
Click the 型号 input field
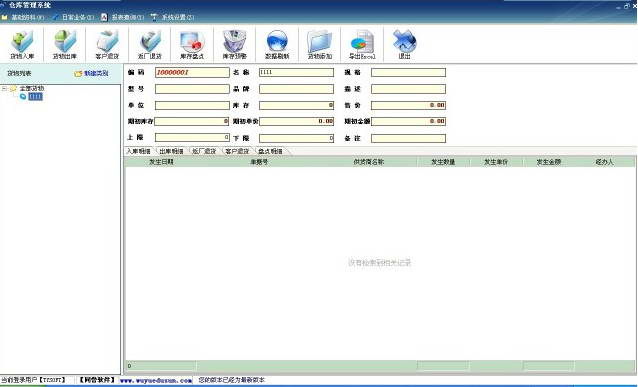coord(192,89)
